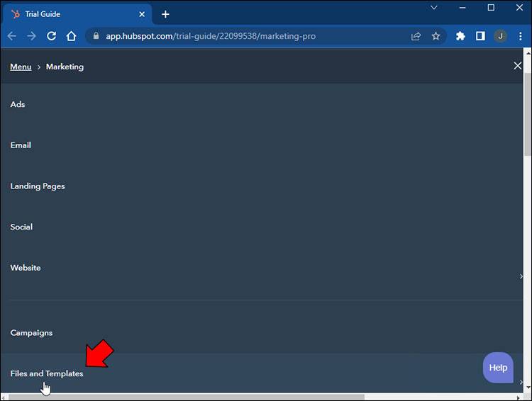532x401 pixels.
Task: Share this page using share icon
Action: click(416, 36)
